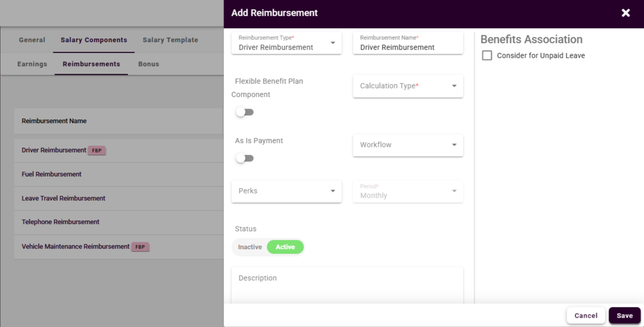644x327 pixels.
Task: Click FBP badge on Driver Reimbursement row
Action: coord(96,151)
